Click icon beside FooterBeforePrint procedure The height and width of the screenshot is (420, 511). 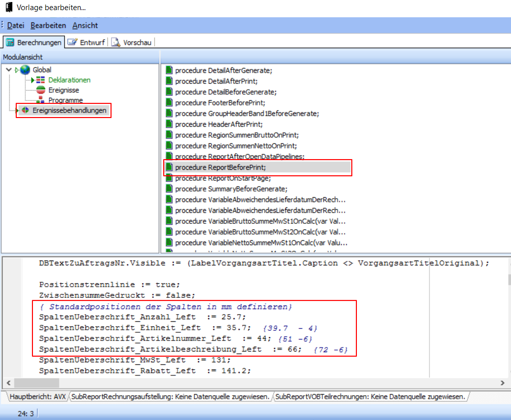(x=169, y=102)
